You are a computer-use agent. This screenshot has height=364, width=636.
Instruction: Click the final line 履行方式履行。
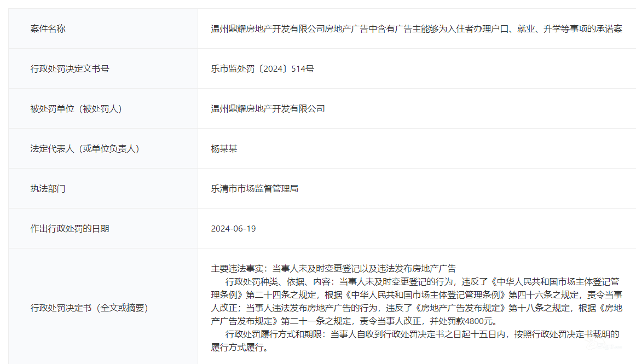[x=240, y=348]
